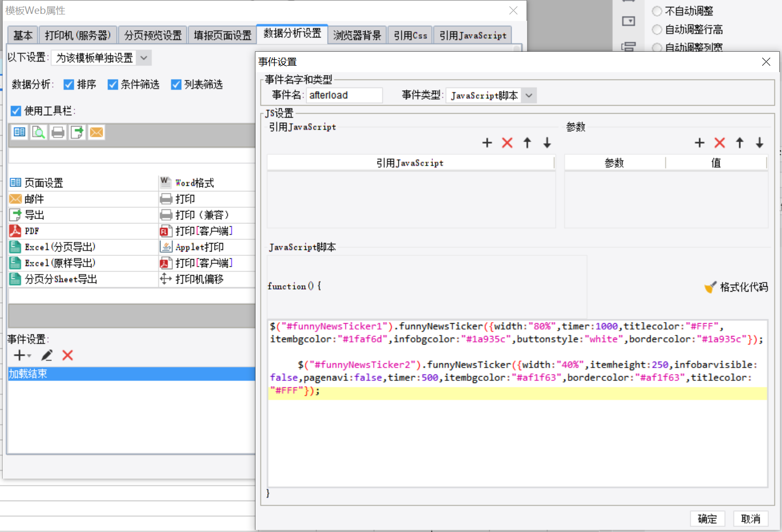This screenshot has height=532, width=782.
Task: Remove the 引用JavaScript entry with the red X
Action: point(507,143)
